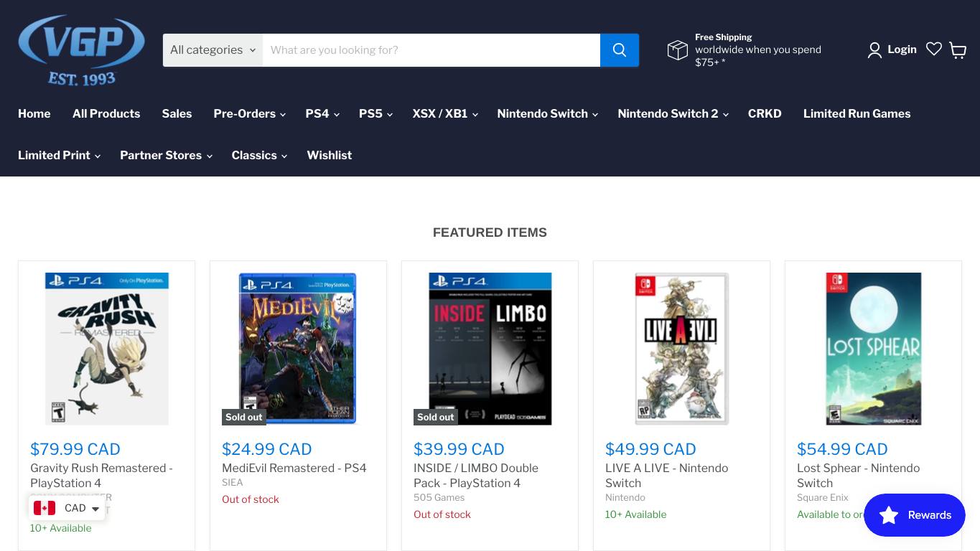
Task: Open the CAD currency selector
Action: 67,508
